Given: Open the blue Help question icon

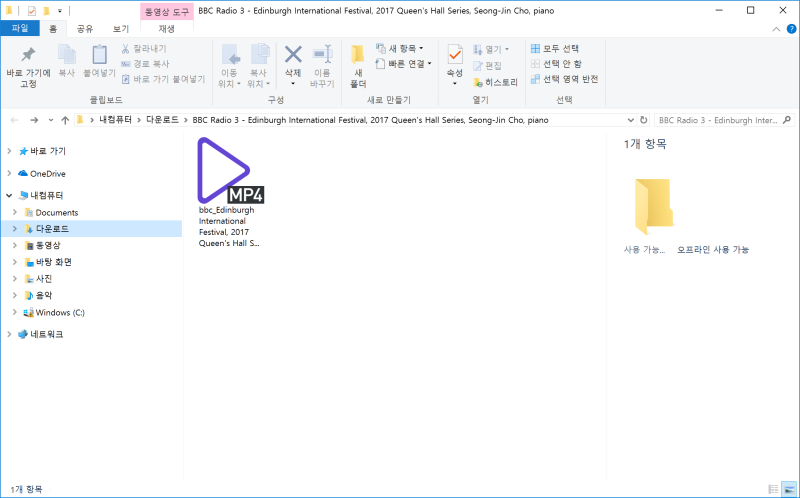Looking at the screenshot, I should coord(791,29).
